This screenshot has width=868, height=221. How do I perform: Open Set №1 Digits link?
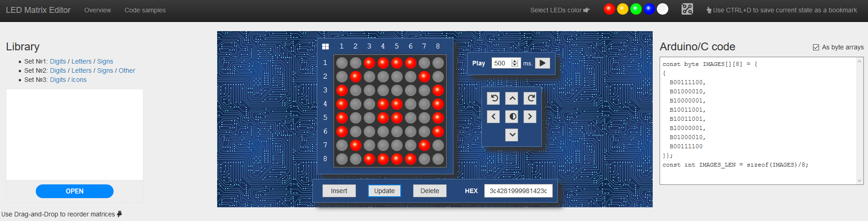[58, 61]
